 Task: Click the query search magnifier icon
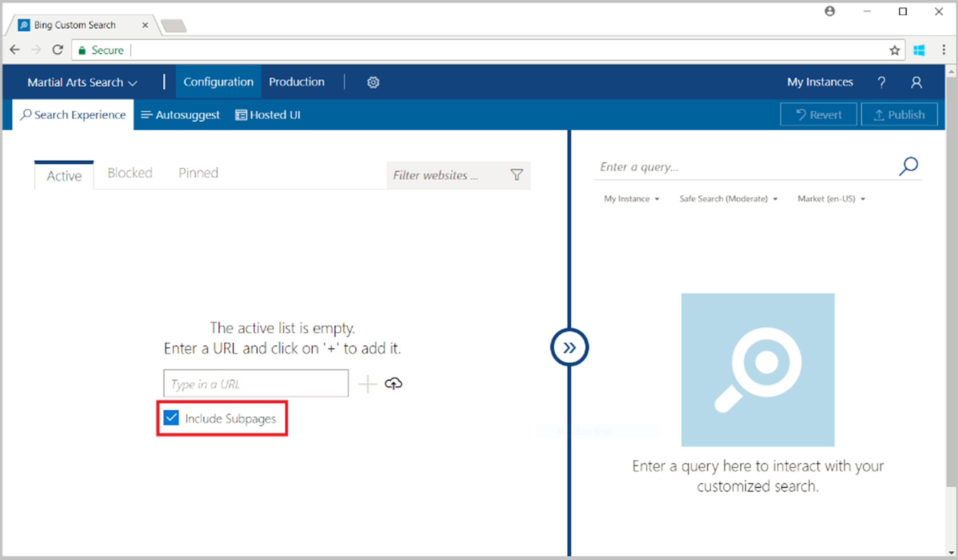coord(908,166)
